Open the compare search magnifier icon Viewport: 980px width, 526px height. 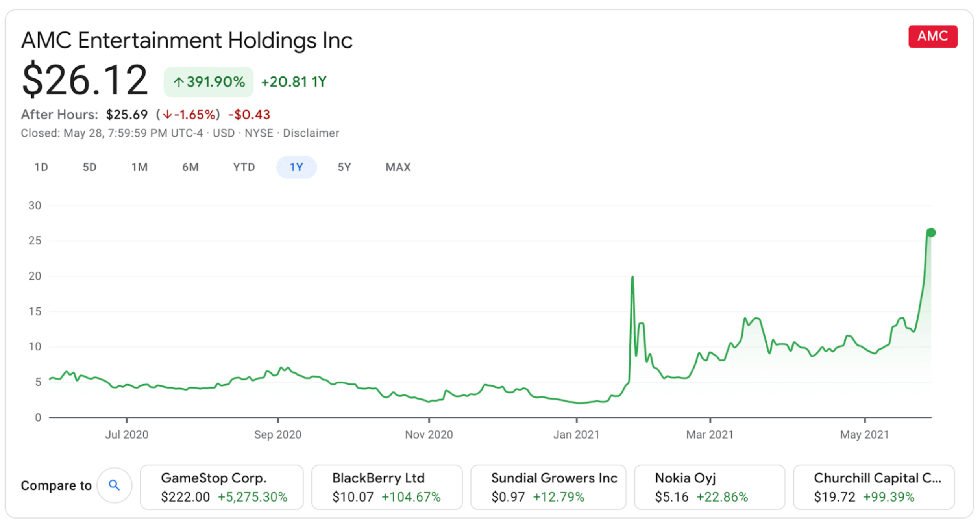point(115,485)
